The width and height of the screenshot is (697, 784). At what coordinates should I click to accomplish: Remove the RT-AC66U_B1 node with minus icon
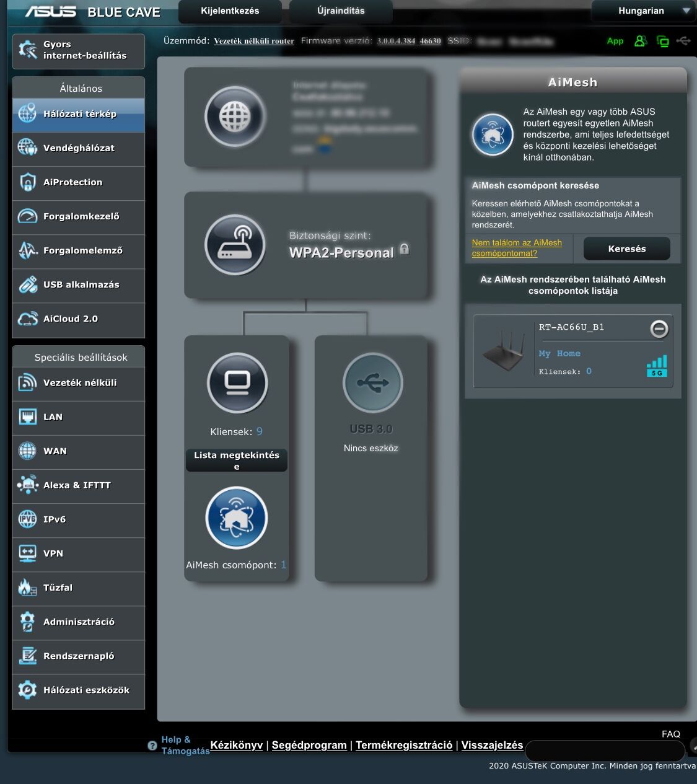coord(659,328)
